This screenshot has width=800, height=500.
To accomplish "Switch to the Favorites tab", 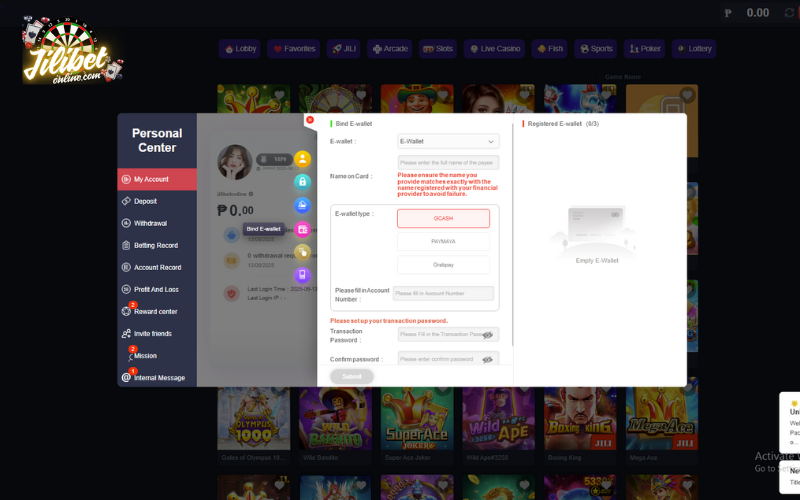I will 293,49.
